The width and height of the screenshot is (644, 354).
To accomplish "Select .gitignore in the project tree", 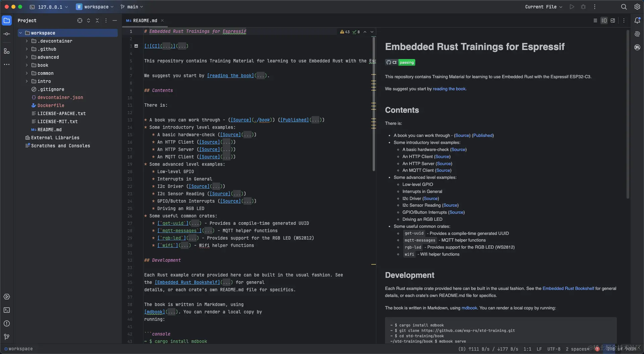I will (51, 89).
